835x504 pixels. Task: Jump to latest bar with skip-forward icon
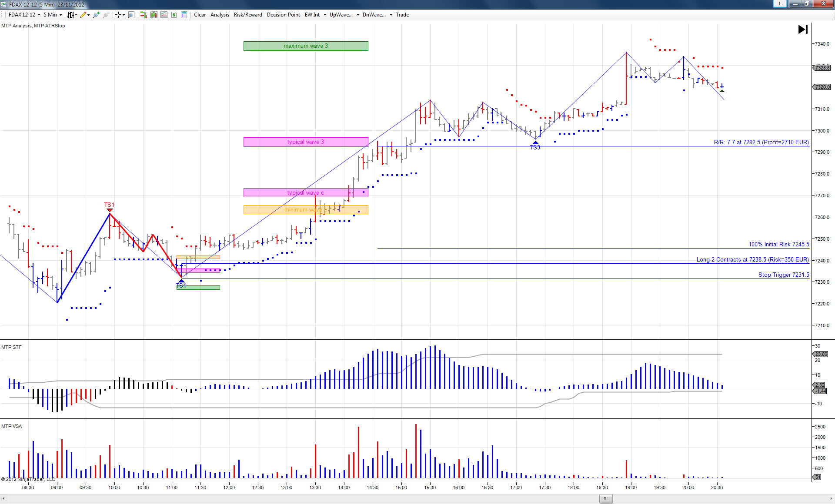pyautogui.click(x=803, y=30)
